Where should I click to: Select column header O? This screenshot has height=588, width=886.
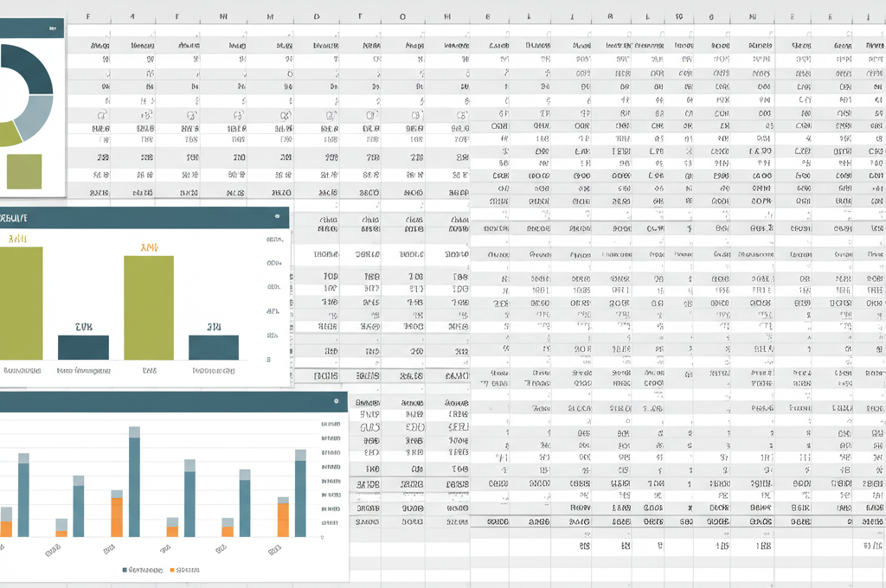click(403, 16)
